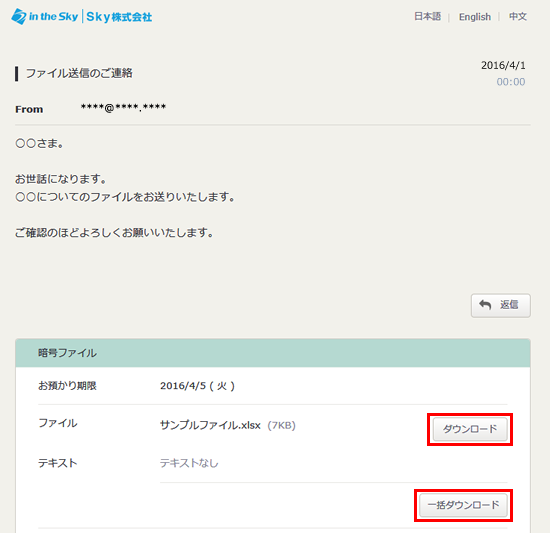Click the テキストなし placeholder text
This screenshot has height=533, width=550.
coord(189,463)
